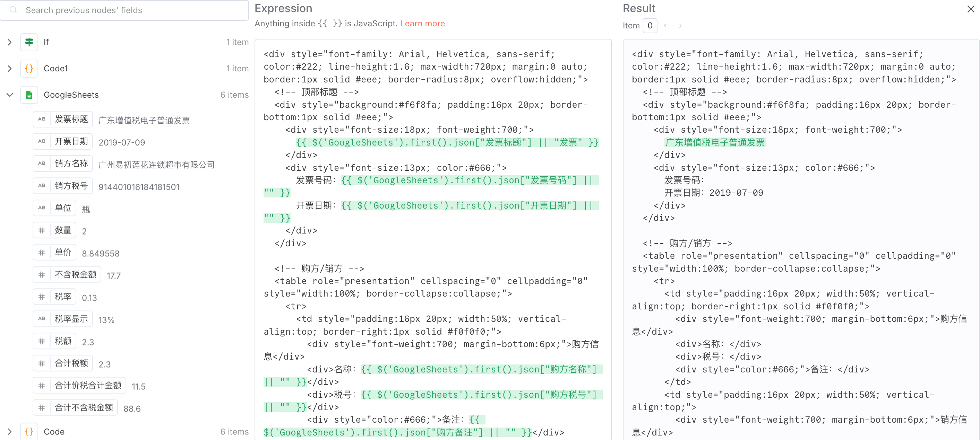Collapse the GoogleSheets node fields
The image size is (980, 440).
tap(9, 95)
